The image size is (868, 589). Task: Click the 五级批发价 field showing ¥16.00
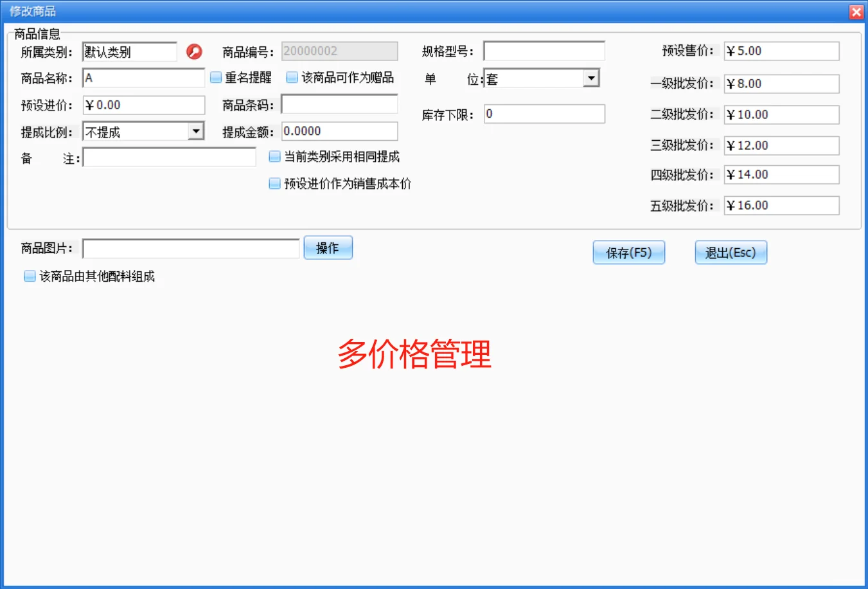pos(781,205)
